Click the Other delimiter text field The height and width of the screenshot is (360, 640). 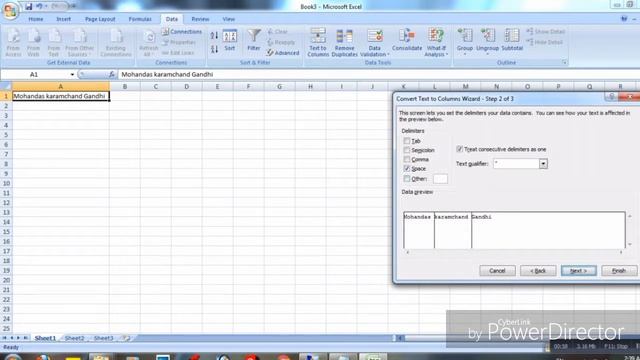(x=440, y=179)
